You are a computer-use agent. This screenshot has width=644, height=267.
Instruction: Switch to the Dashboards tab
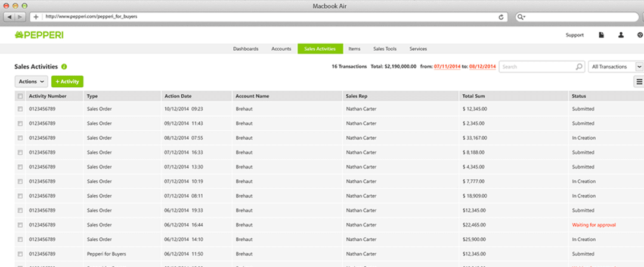(x=246, y=49)
